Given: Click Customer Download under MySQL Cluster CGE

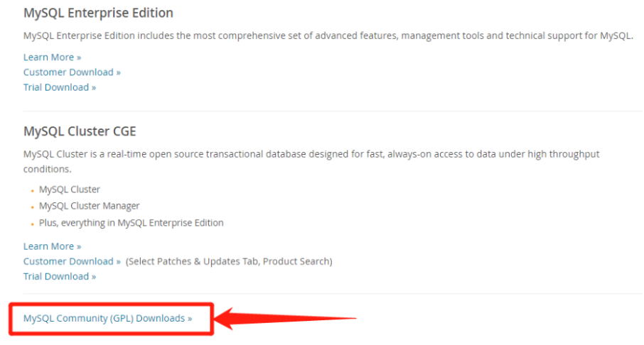Looking at the screenshot, I should [x=72, y=261].
